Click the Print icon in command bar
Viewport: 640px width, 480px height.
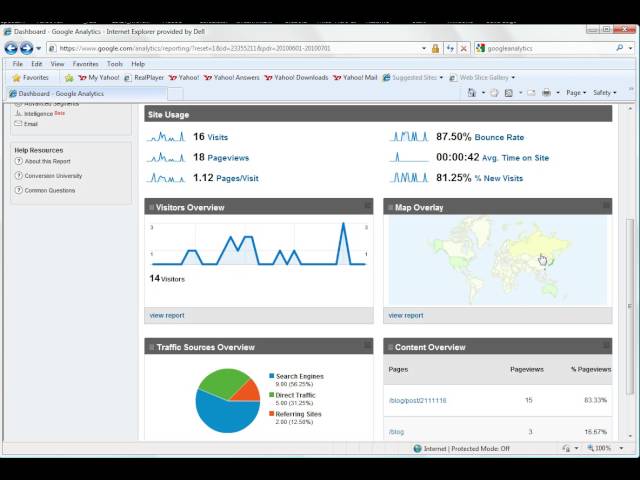click(x=546, y=93)
